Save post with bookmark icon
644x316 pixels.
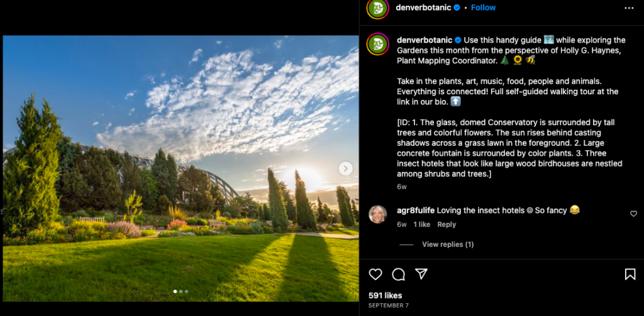point(630,274)
